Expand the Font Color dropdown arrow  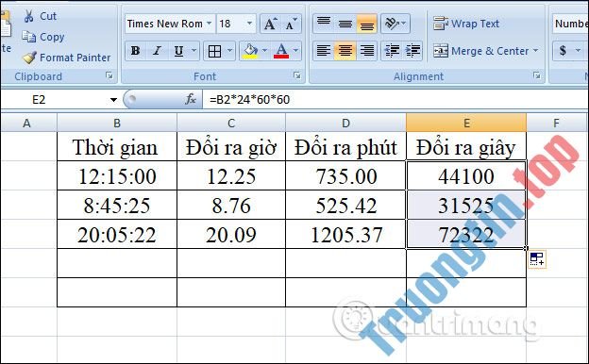coord(295,51)
